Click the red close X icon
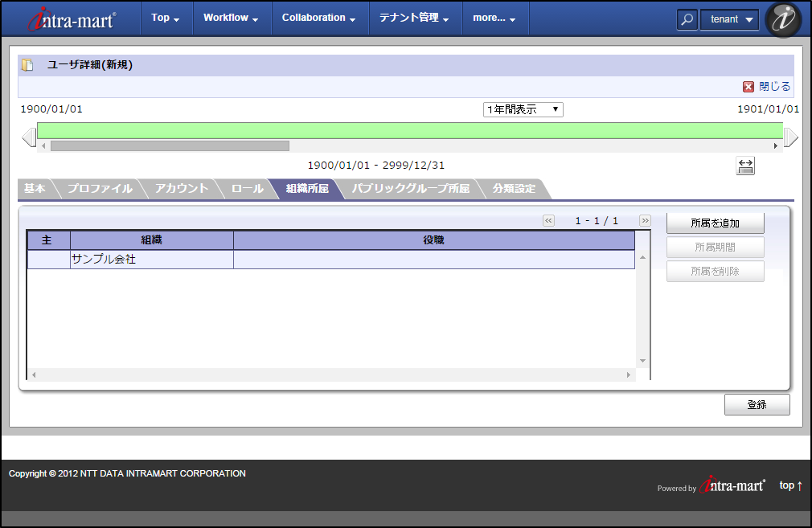Viewport: 812px width, 528px height. (x=748, y=87)
